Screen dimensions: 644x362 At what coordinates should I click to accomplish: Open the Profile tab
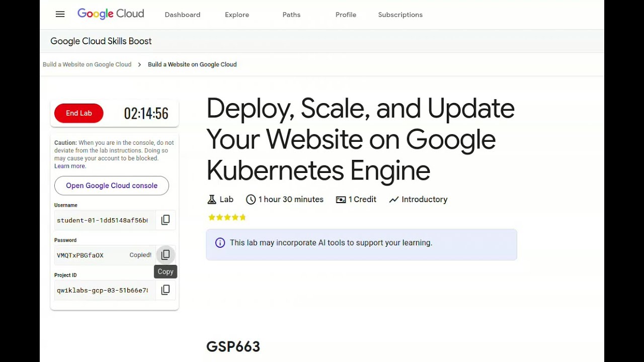tap(346, 15)
